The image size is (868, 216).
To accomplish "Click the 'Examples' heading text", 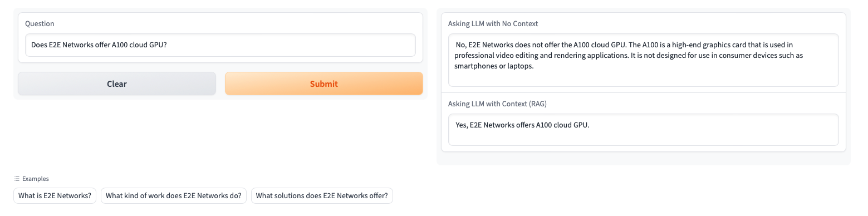I will pos(35,179).
